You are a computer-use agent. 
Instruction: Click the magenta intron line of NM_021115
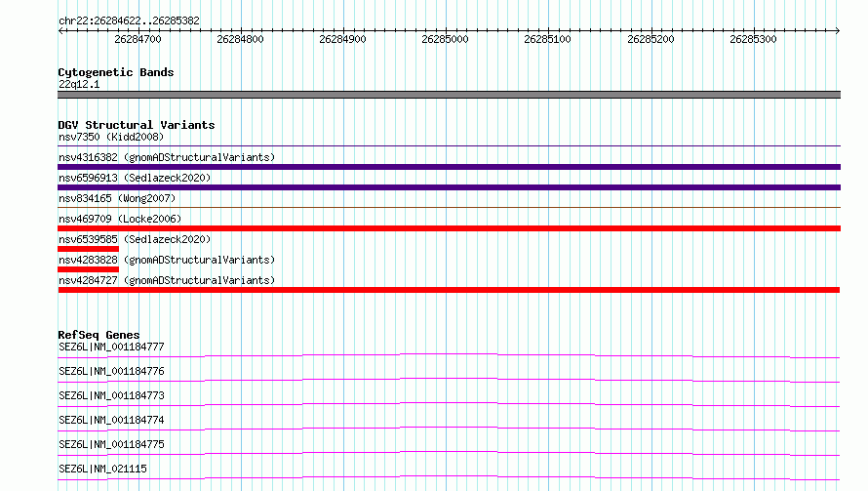click(x=449, y=477)
